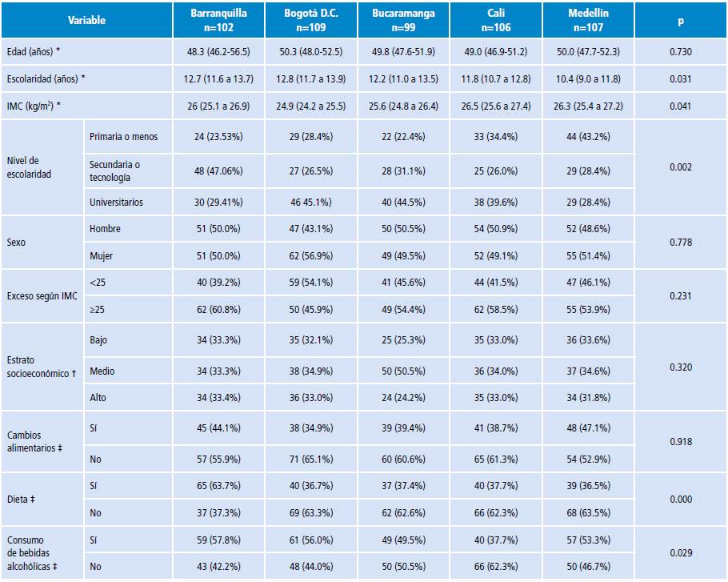Click the Variable column header
The image size is (728, 582).
(x=86, y=20)
